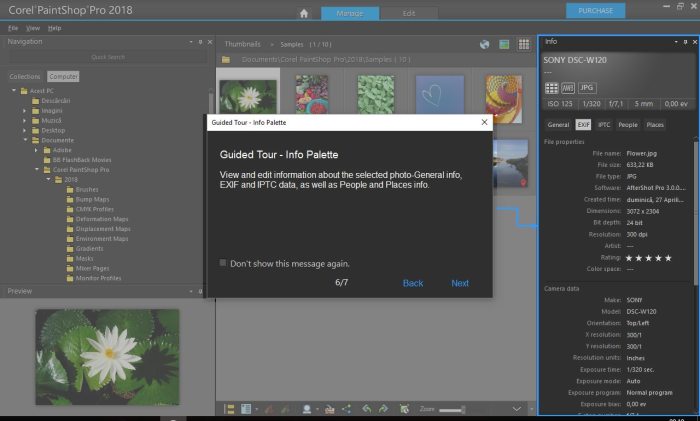Image resolution: width=700 pixels, height=421 pixels.
Task: Select the blue heart thumbnail
Action: [x=440, y=94]
